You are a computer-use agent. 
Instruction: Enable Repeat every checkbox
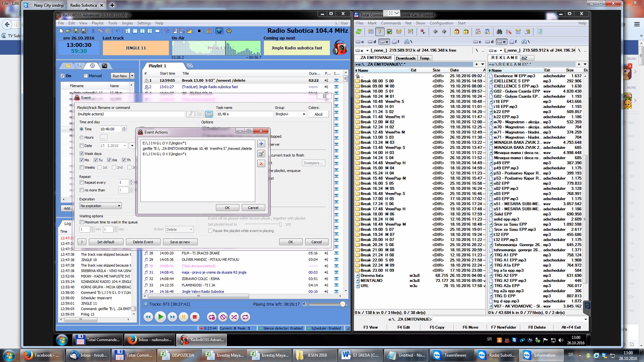82,182
